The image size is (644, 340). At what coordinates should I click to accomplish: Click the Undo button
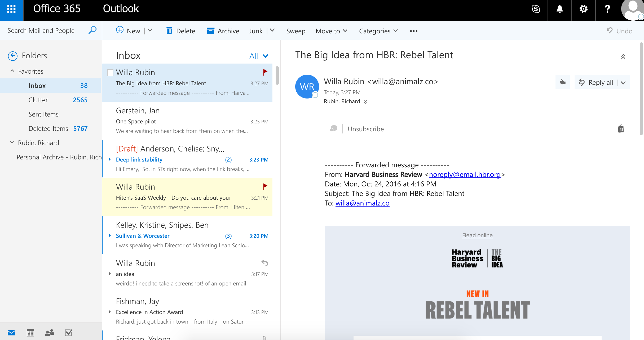[619, 31]
